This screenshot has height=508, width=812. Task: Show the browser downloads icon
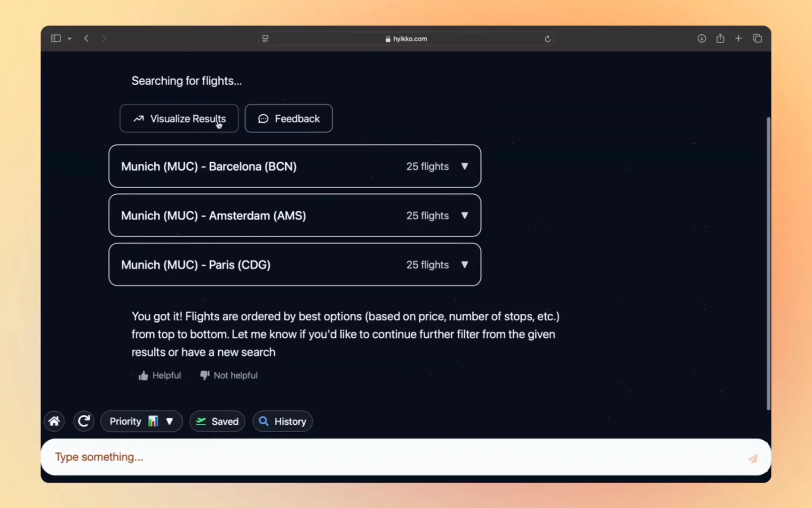[701, 39]
